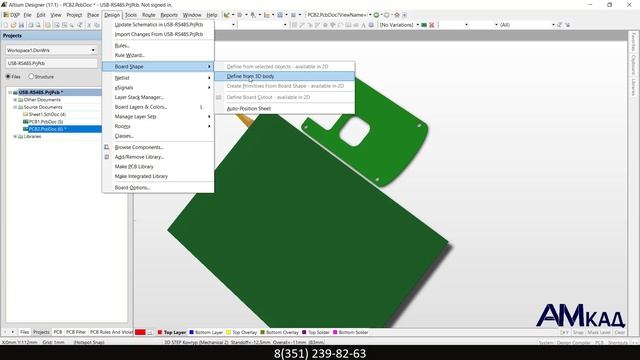
Task: Click Update Schematics in USB-RS485.PrjPcb
Action: coord(158,24)
